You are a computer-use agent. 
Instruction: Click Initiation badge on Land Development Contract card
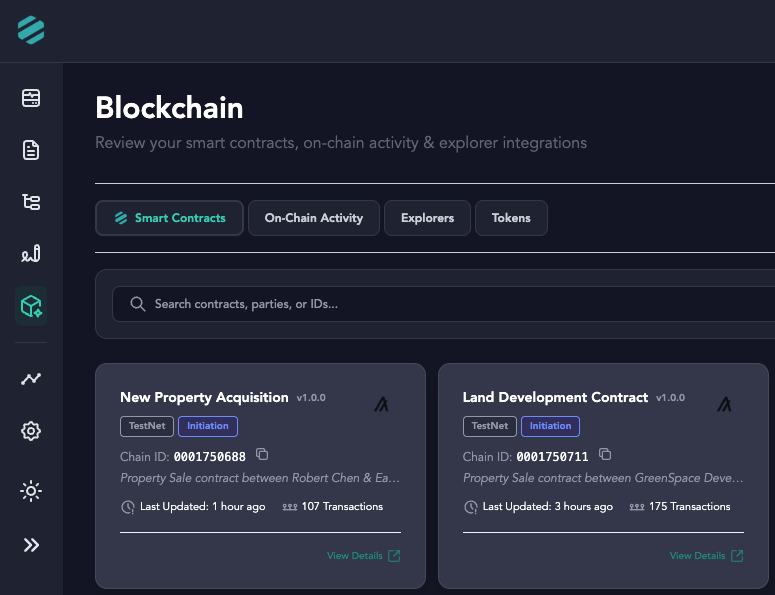[550, 426]
